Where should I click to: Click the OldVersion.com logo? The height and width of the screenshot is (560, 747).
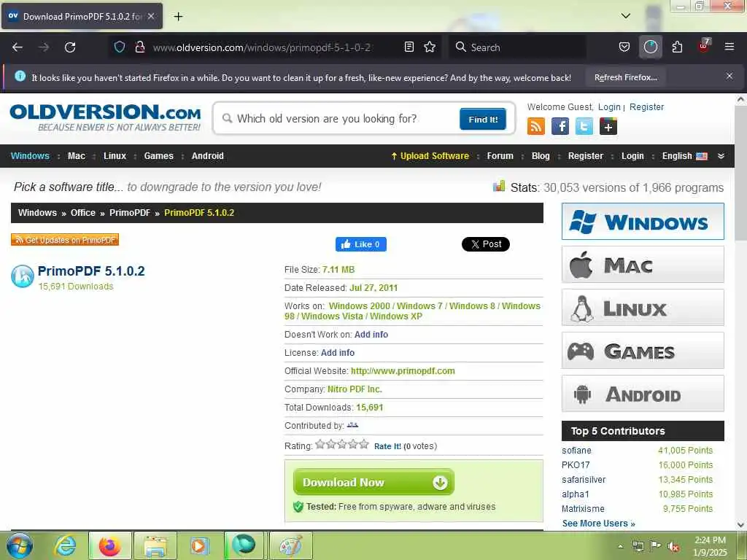(105, 117)
